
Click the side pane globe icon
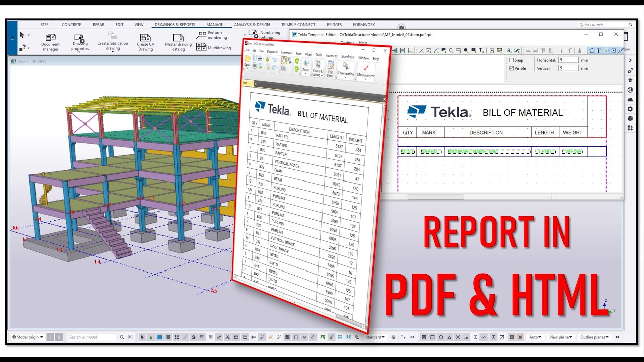click(x=630, y=90)
